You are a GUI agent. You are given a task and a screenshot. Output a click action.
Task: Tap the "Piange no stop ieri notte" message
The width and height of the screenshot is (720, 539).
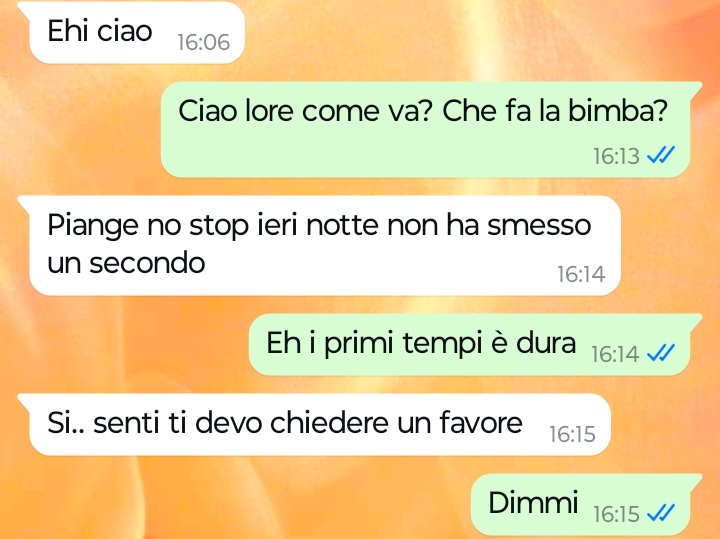coord(319,246)
